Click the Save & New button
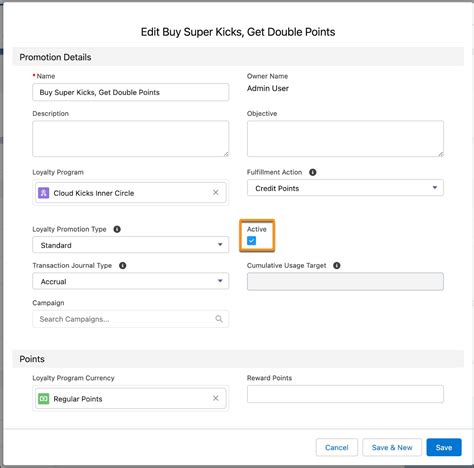 [392, 447]
